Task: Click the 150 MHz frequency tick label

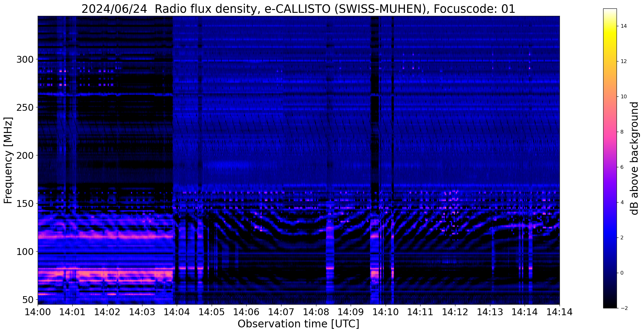Action: [25, 203]
